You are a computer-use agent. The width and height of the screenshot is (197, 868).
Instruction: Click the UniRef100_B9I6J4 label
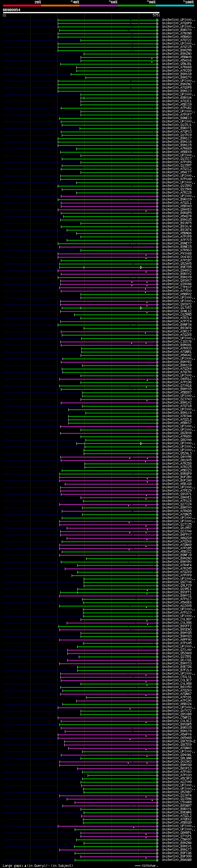point(177,226)
